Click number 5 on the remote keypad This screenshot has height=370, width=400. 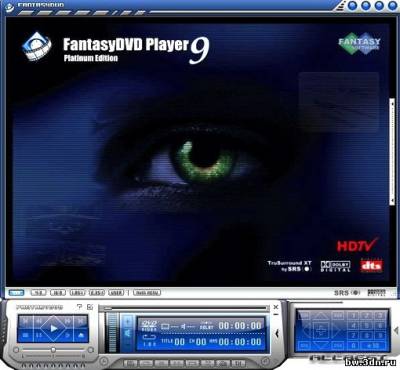[367, 326]
